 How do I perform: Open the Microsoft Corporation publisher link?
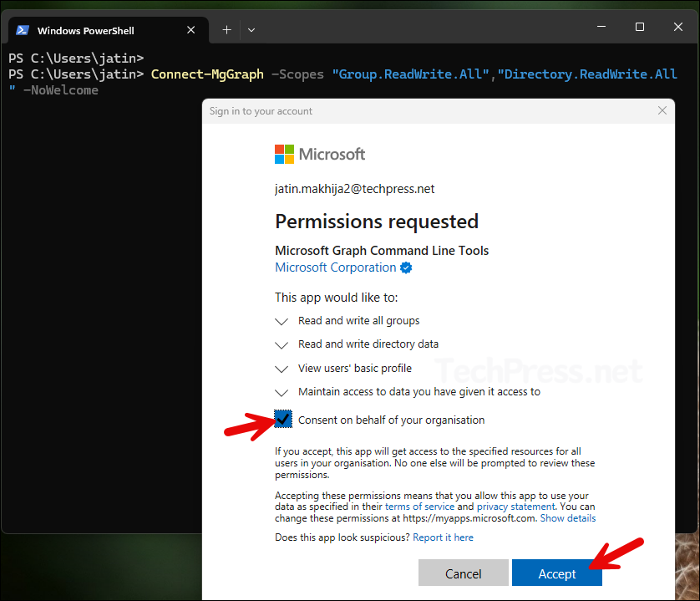point(335,267)
